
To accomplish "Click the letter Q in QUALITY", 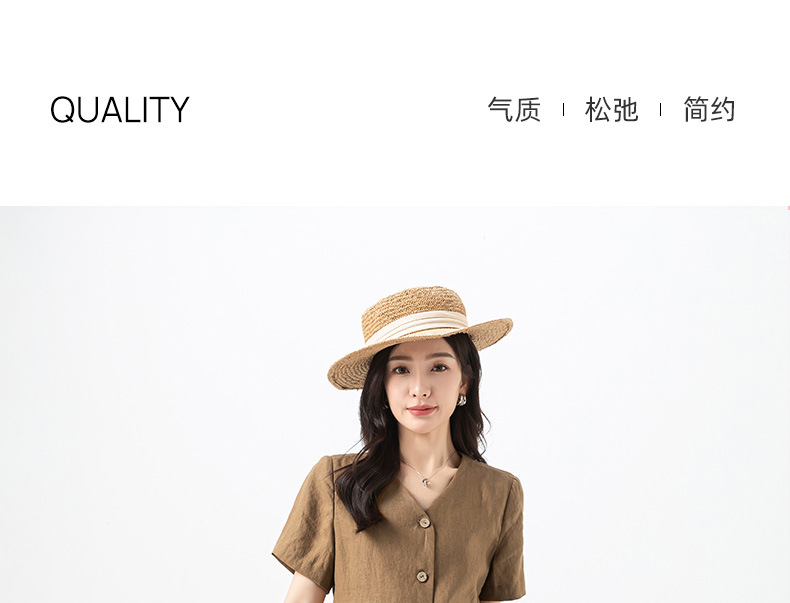I will pyautogui.click(x=62, y=110).
